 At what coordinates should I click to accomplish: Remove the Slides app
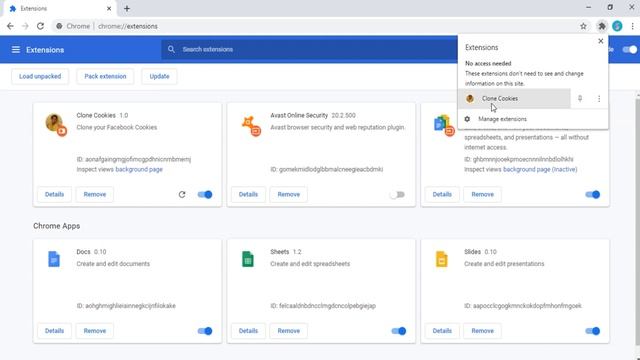482,331
